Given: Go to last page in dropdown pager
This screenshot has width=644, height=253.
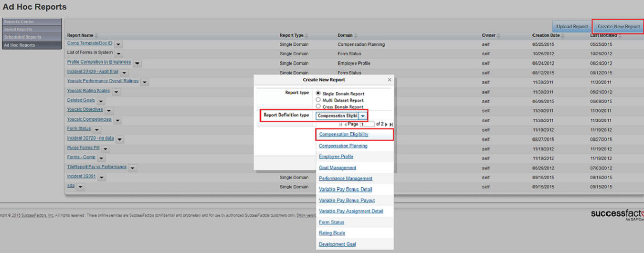Looking at the screenshot, I should [391, 124].
